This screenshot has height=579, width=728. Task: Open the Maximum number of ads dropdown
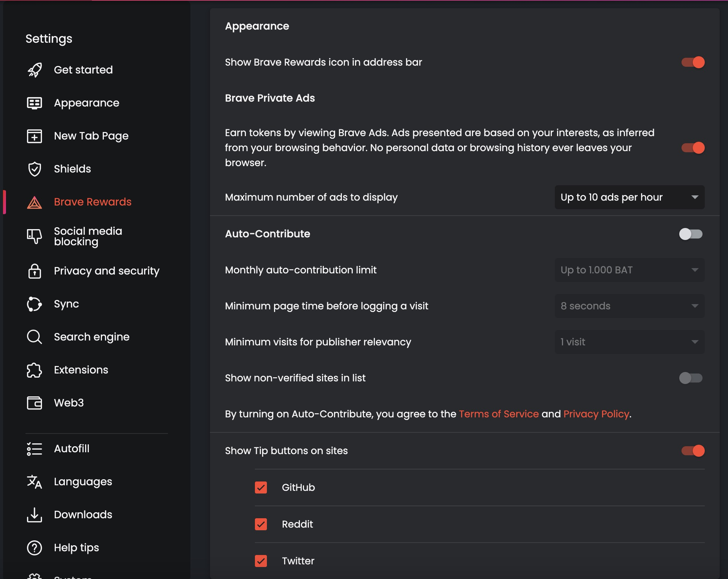629,197
